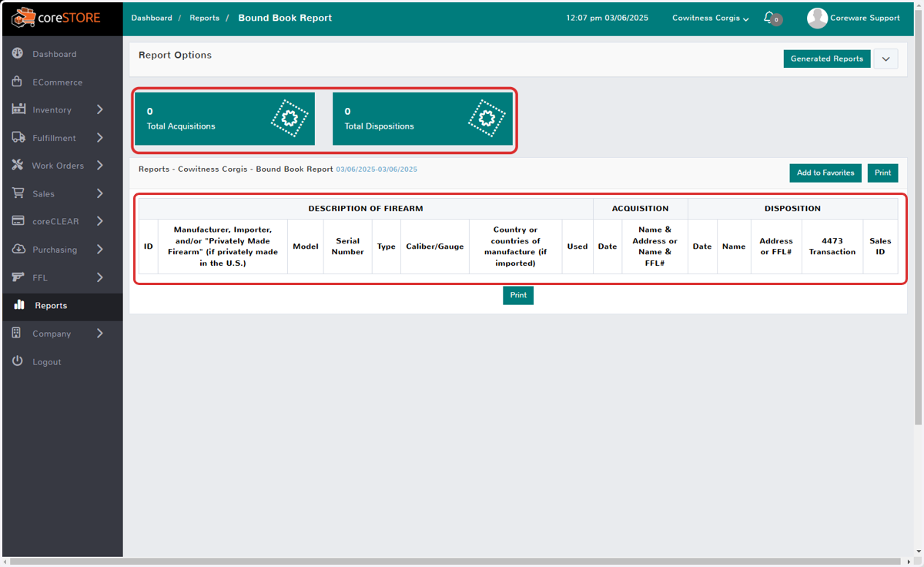Go to Dashboard breadcrumb link
This screenshot has width=924, height=567.
pyautogui.click(x=152, y=18)
